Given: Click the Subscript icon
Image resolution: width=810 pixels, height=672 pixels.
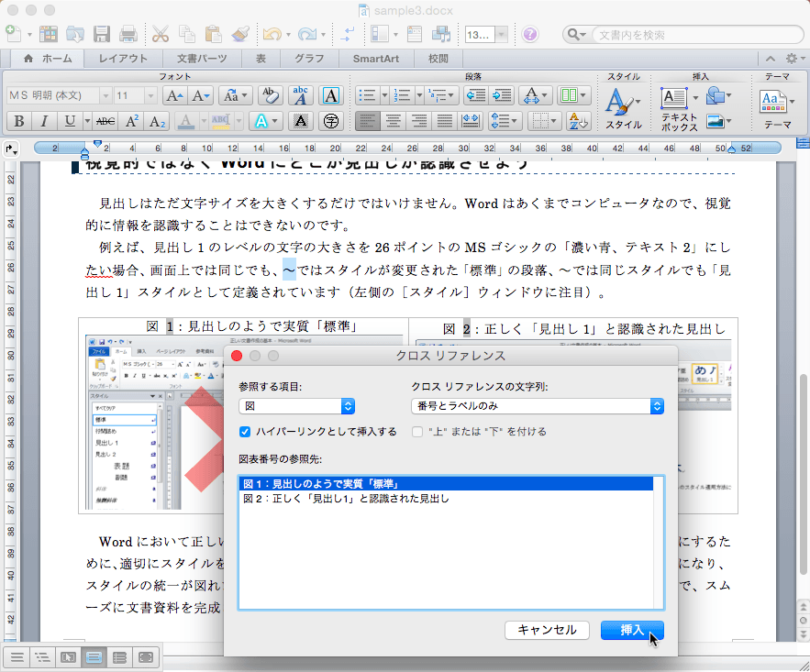Looking at the screenshot, I should (x=157, y=122).
